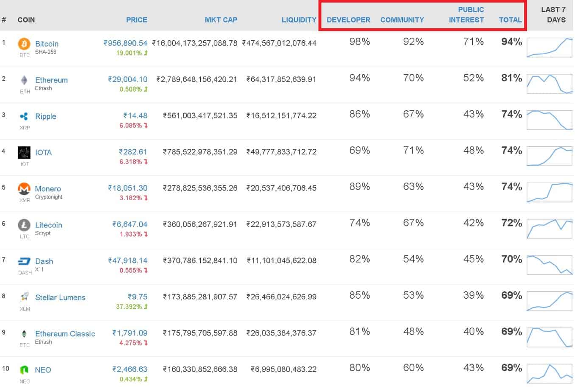Click Ripple price ₹14.48

click(x=135, y=116)
